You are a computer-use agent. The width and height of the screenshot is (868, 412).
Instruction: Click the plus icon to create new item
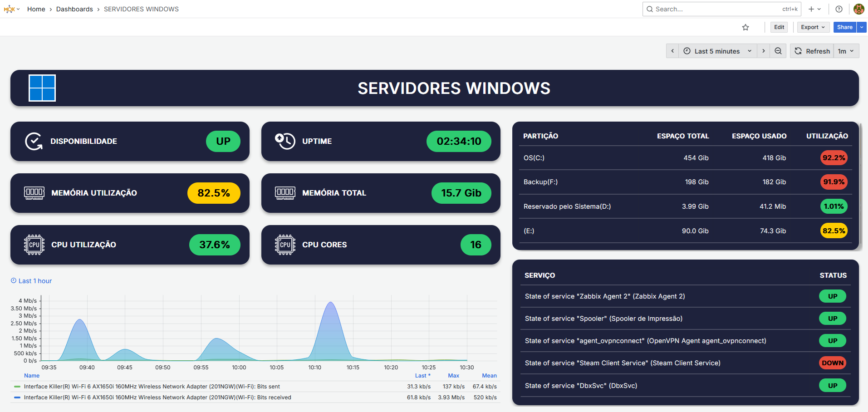[x=811, y=9]
